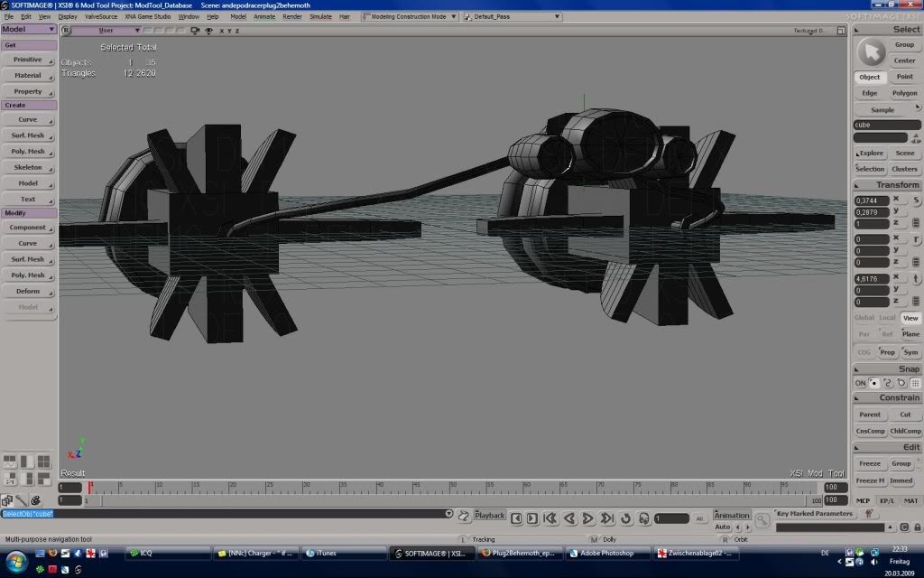The width and height of the screenshot is (924, 578).
Task: Open the ValveSource menu
Action: pos(101,16)
